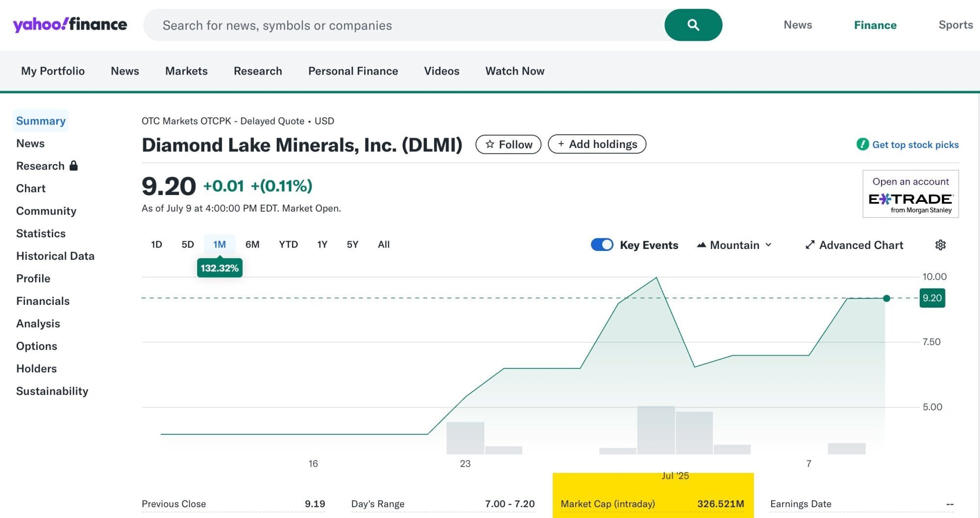Select the 5D chart range
Screen dimensions: 980x518
tap(188, 244)
